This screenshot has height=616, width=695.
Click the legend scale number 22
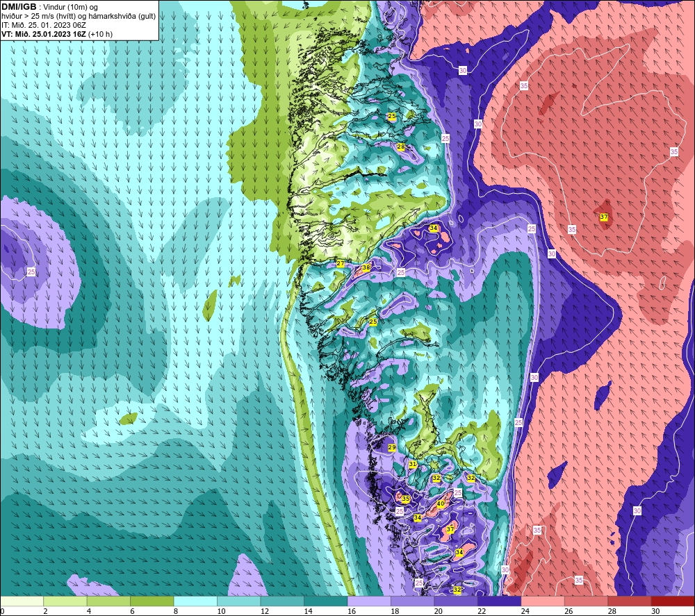pos(482,611)
